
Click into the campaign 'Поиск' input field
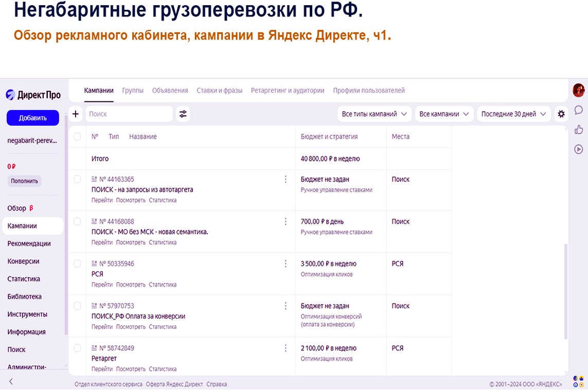pyautogui.click(x=129, y=114)
